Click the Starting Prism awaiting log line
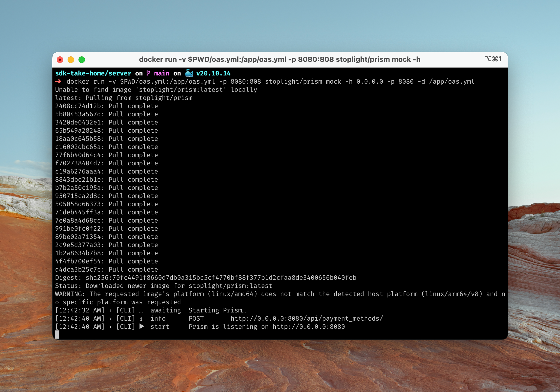 coord(217,310)
